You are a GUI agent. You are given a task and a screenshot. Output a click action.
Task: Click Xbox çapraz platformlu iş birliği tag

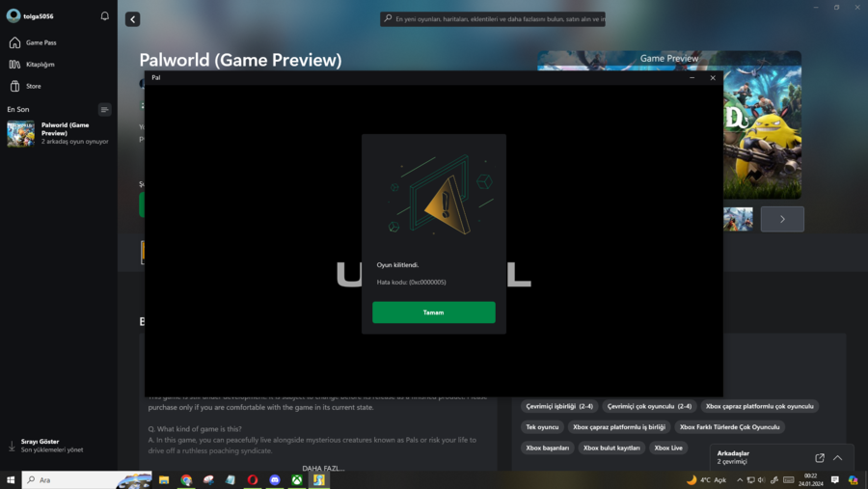619,427
